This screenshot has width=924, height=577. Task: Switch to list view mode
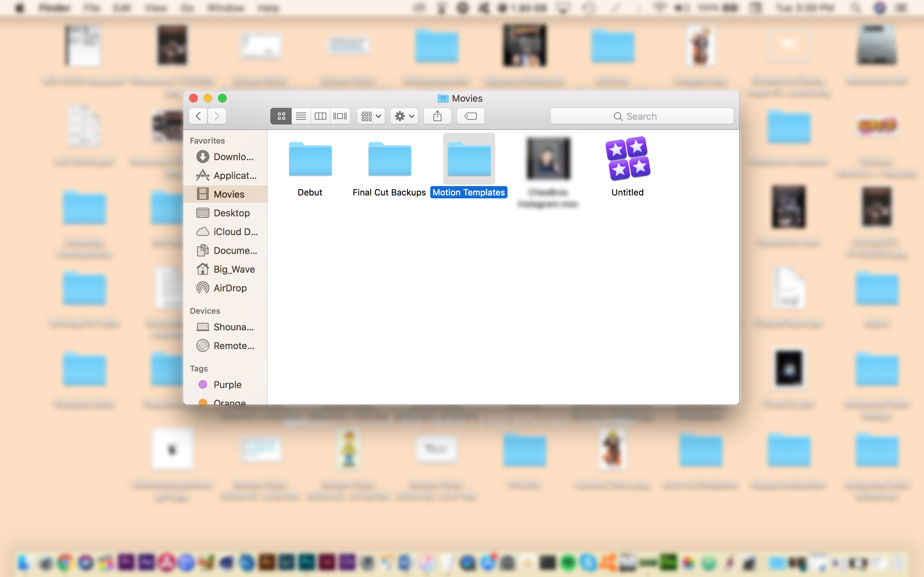(301, 116)
